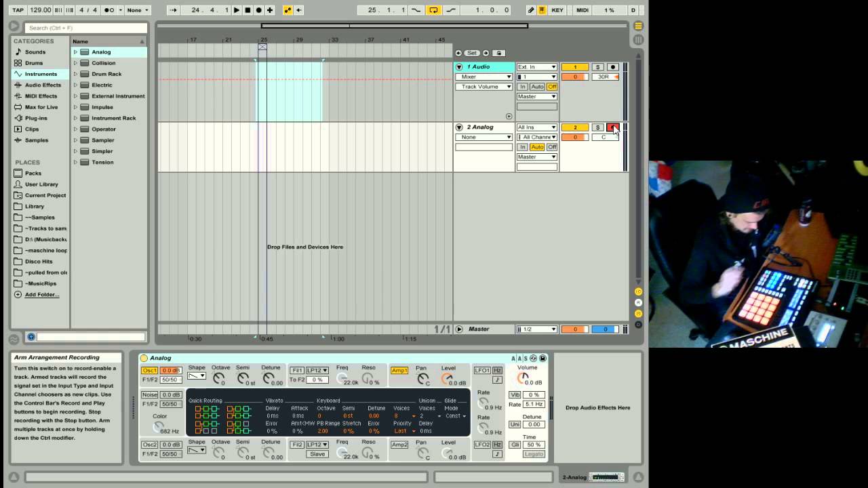The width and height of the screenshot is (868, 488).
Task: Solo the 1 Audio track
Action: (x=597, y=67)
